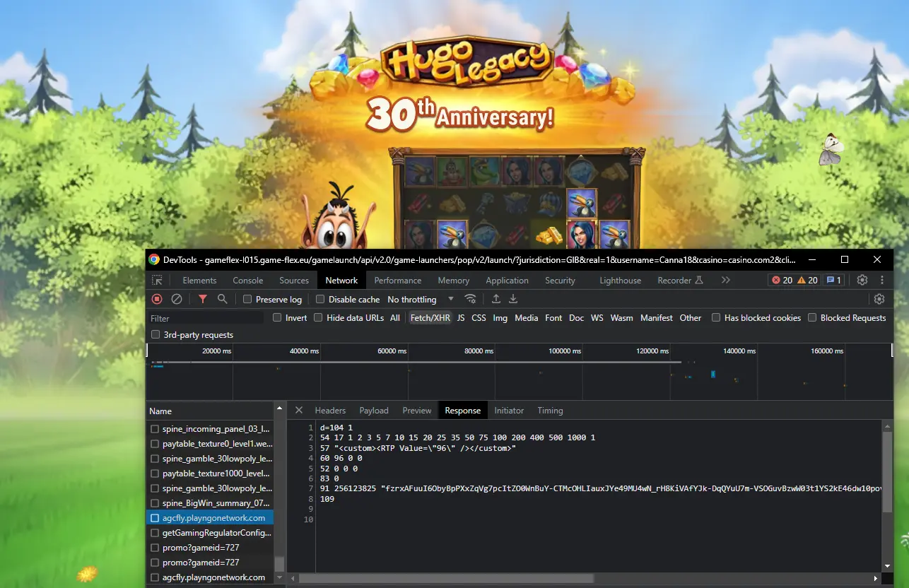909x588 pixels.
Task: Show more DevTools tabs chevron
Action: click(x=726, y=281)
